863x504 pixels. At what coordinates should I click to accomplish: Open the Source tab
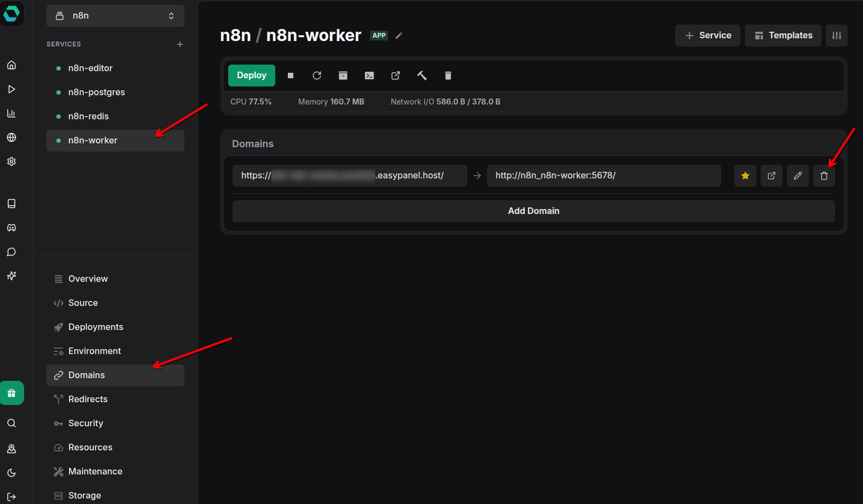pyautogui.click(x=115, y=303)
